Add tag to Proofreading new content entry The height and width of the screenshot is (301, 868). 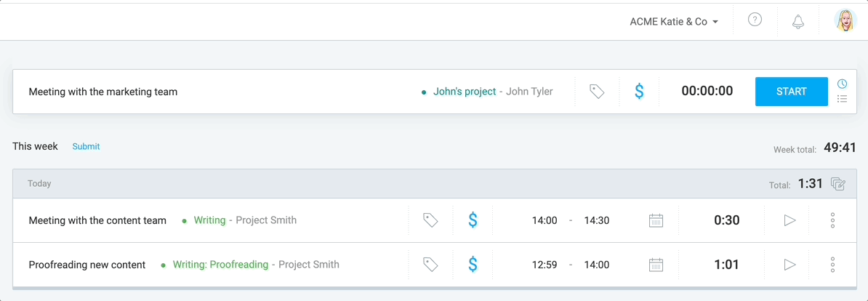tap(430, 265)
